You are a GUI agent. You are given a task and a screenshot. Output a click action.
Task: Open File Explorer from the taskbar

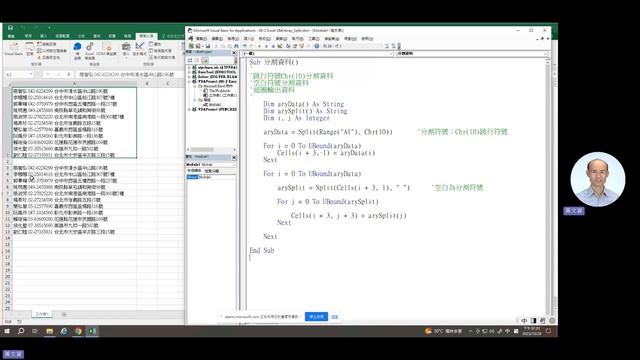coord(49,331)
